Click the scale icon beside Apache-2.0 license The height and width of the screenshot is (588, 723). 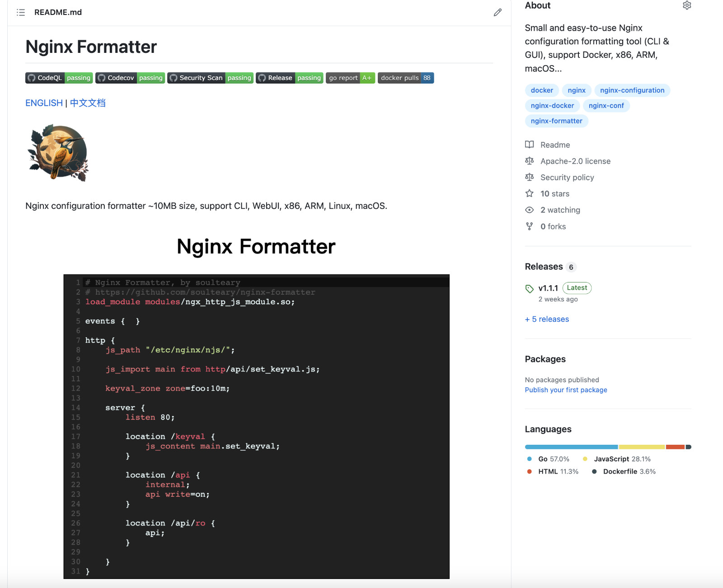(530, 161)
